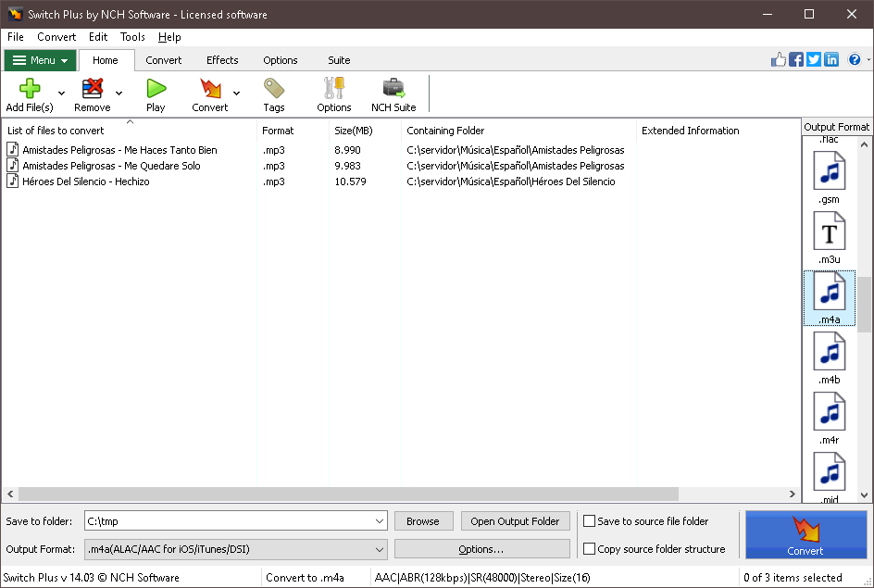874x588 pixels.
Task: Click the blue help question mark icon
Action: [x=854, y=59]
